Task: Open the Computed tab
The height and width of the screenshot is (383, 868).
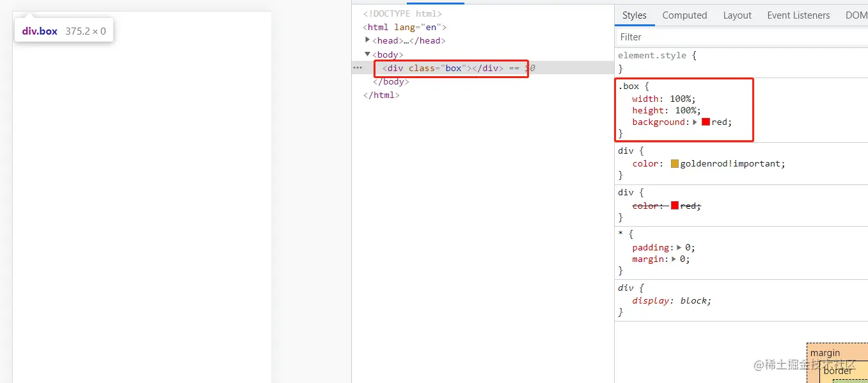Action: point(684,15)
